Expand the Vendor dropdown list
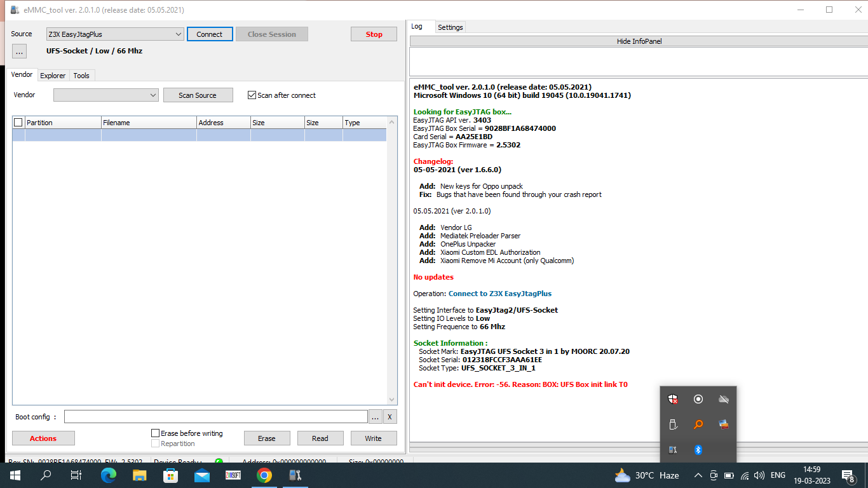 click(106, 95)
